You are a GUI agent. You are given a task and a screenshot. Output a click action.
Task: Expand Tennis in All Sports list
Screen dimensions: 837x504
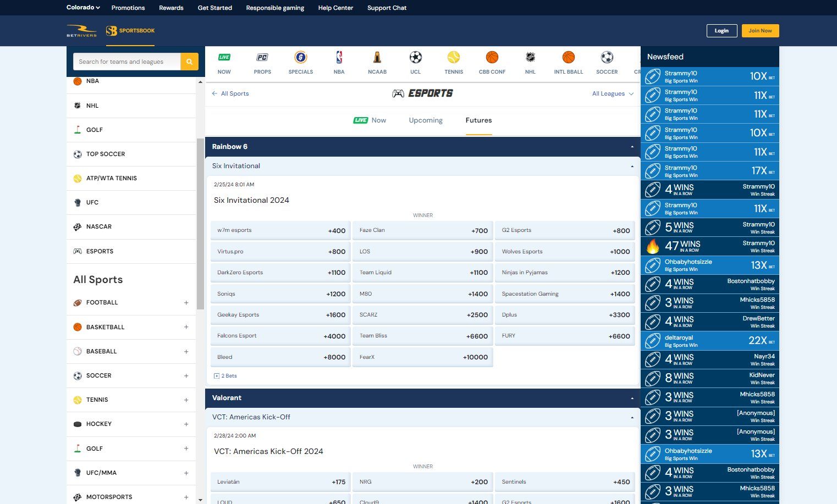tap(186, 400)
